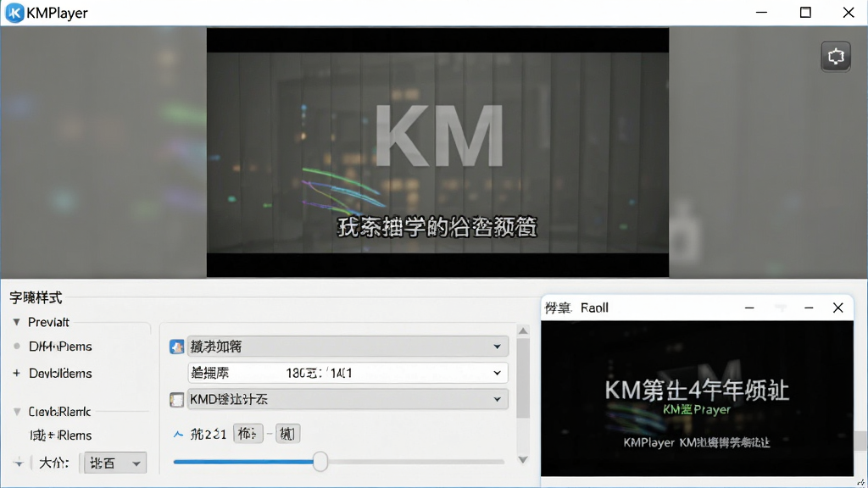The image size is (868, 488).
Task: Open the size dropdown at the bottom left
Action: click(115, 463)
